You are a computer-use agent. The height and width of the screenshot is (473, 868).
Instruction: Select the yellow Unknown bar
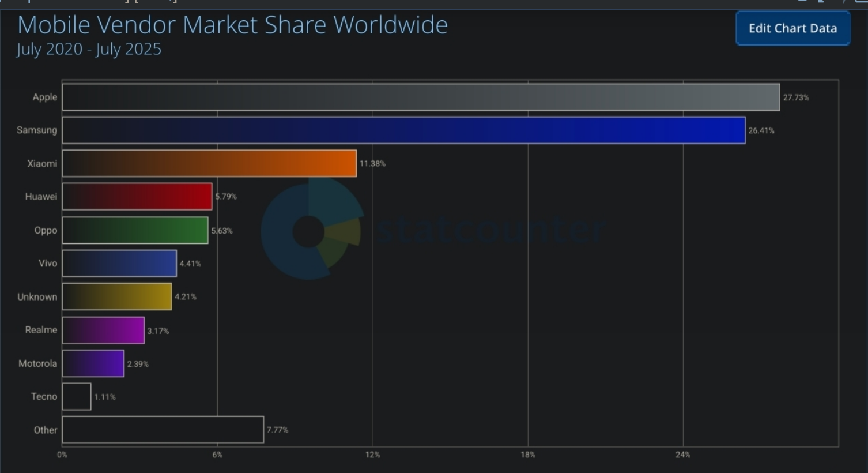[117, 296]
